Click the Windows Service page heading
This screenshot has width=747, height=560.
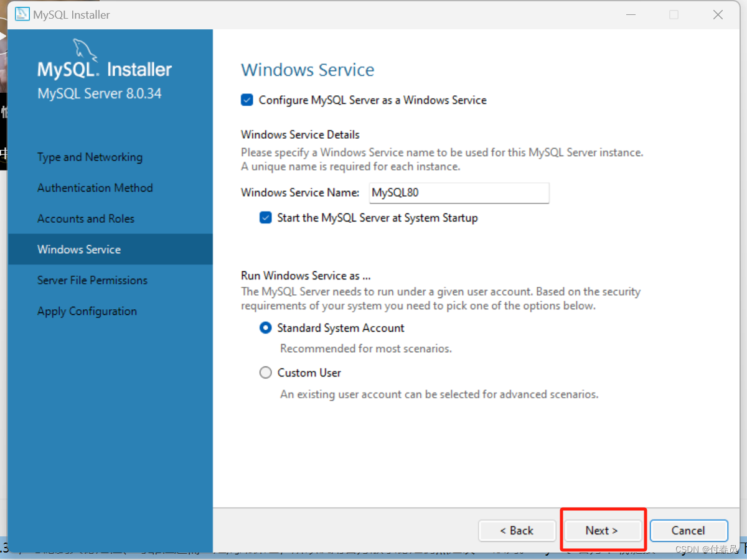pos(307,70)
